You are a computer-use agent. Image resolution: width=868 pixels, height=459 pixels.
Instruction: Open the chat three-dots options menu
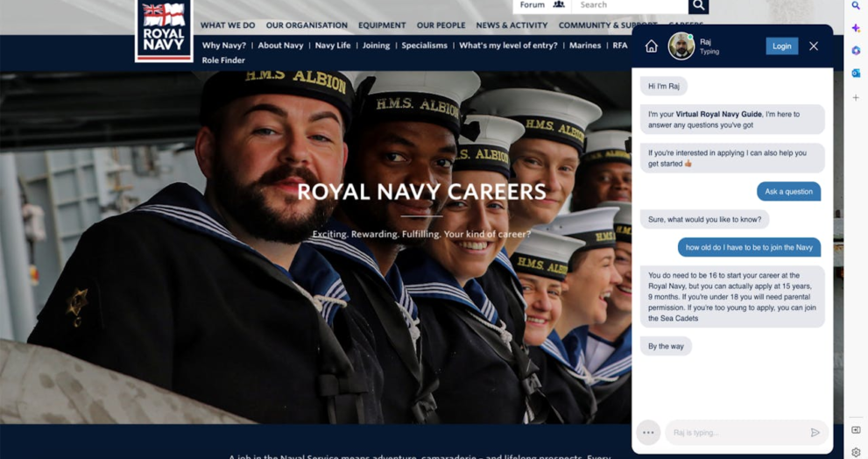point(648,433)
